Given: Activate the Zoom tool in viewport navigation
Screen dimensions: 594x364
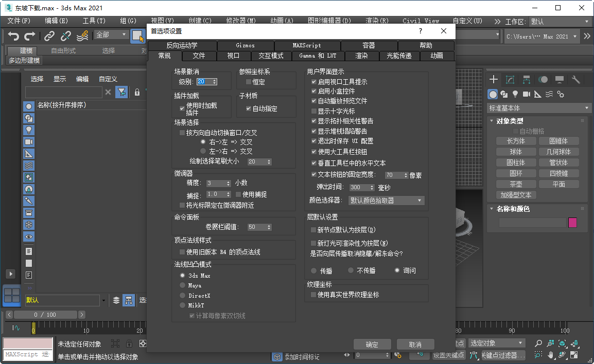Looking at the screenshot, I should pyautogui.click(x=539, y=343).
